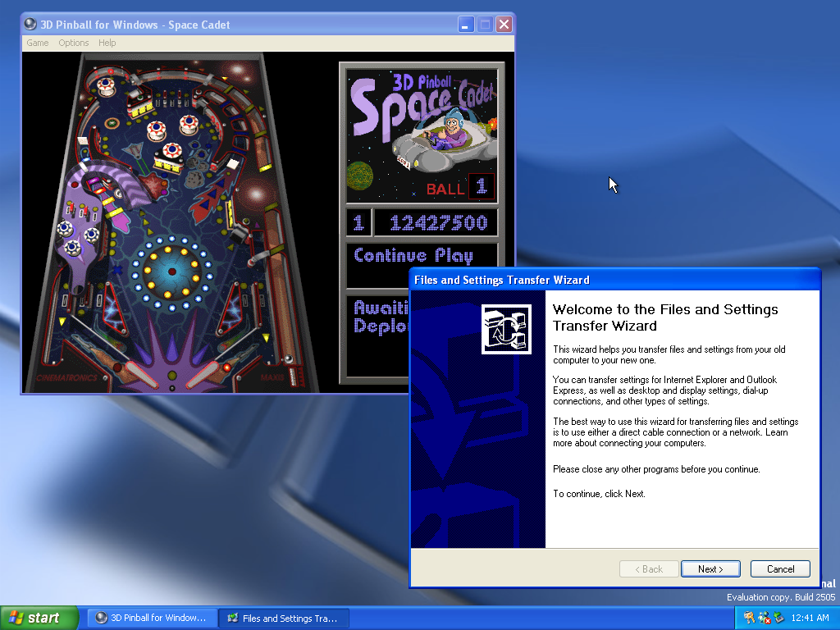Click the Transfer Wizard title bar
The width and height of the screenshot is (840, 630).
615,280
